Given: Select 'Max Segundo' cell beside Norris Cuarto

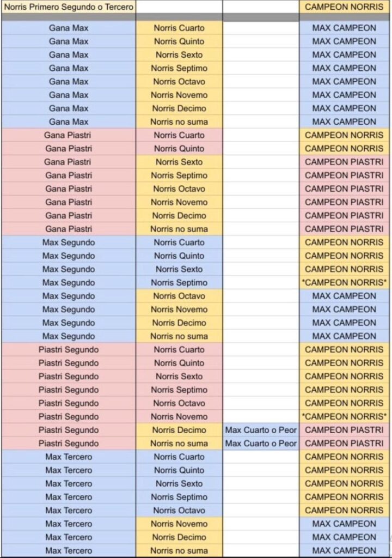Looking at the screenshot, I should tap(69, 242).
